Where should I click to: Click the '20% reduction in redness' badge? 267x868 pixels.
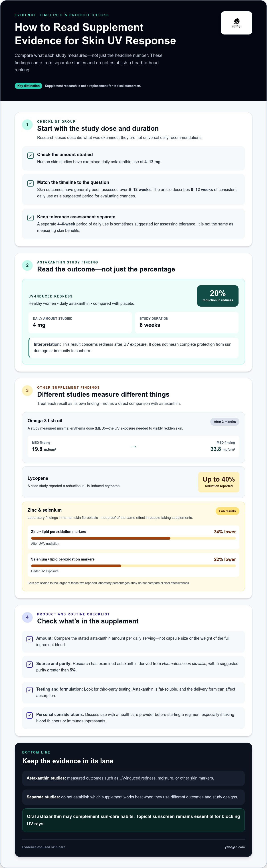[x=218, y=296]
